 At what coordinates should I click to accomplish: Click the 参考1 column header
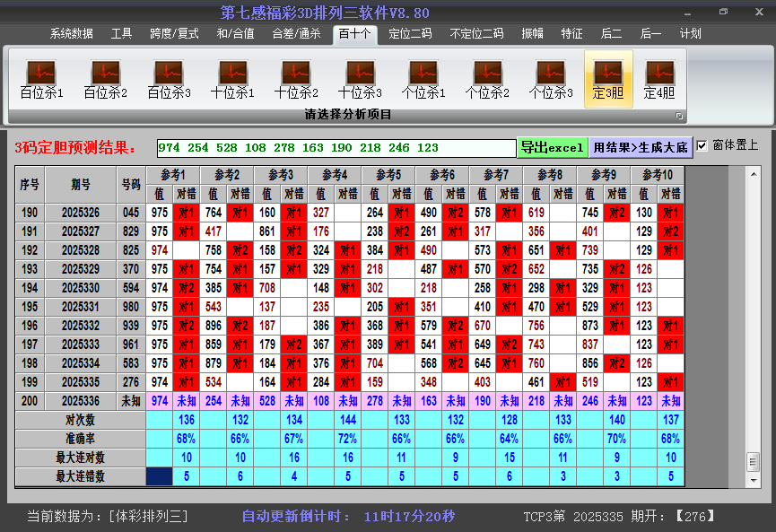point(172,174)
